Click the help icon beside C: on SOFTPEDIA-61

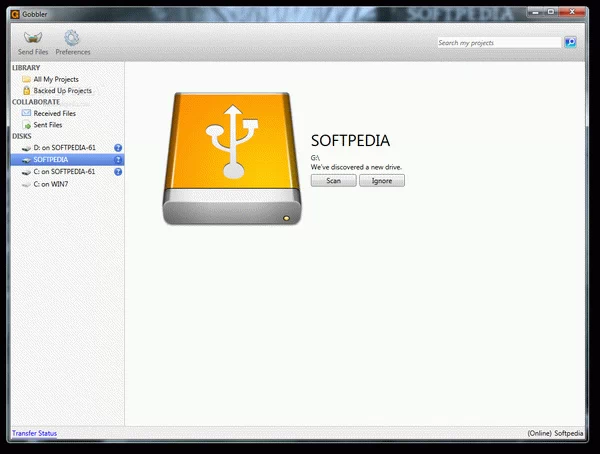118,172
